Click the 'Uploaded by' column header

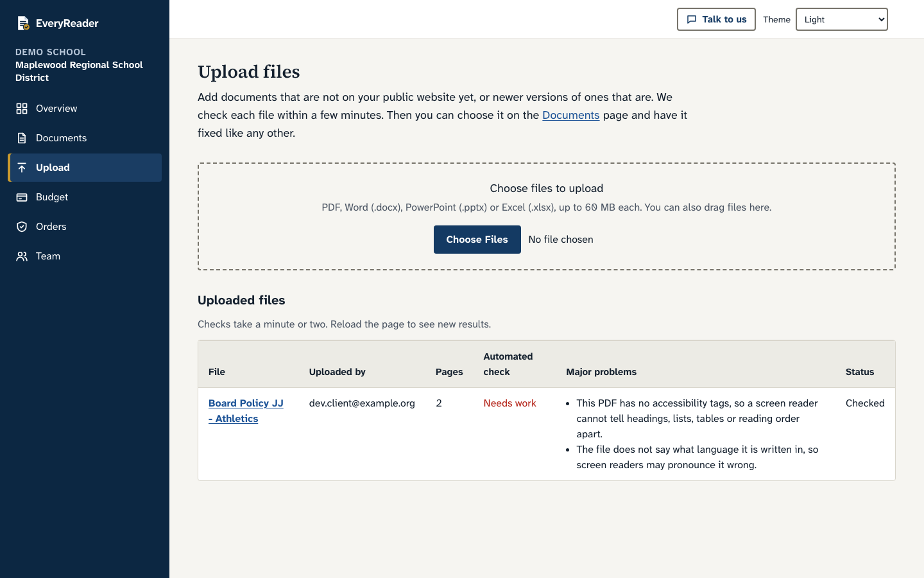point(338,372)
